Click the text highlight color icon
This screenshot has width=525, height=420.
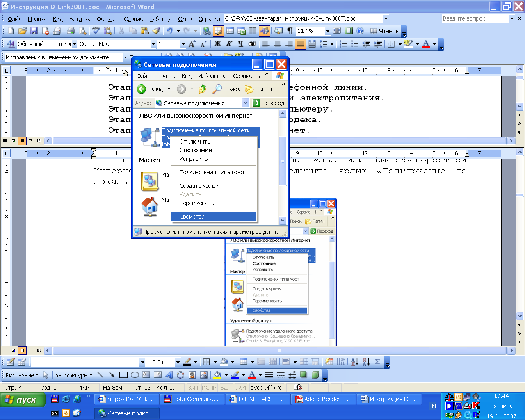409,44
